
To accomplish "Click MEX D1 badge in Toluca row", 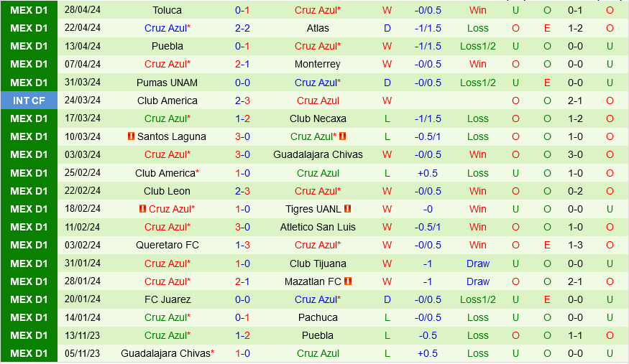I will (x=29, y=10).
